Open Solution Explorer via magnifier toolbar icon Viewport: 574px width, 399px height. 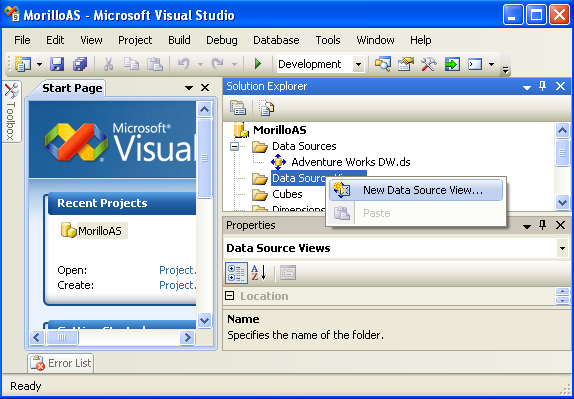coord(383,64)
